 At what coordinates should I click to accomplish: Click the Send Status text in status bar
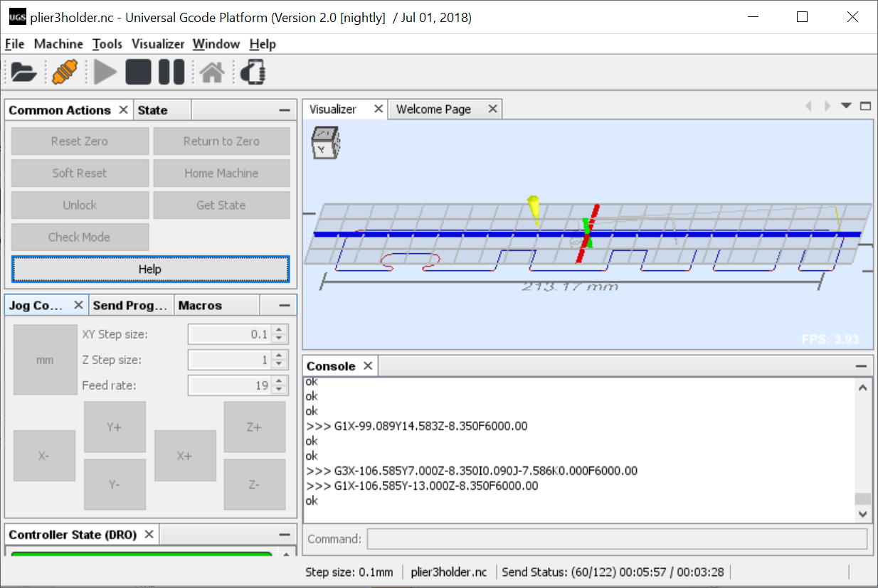tap(613, 572)
